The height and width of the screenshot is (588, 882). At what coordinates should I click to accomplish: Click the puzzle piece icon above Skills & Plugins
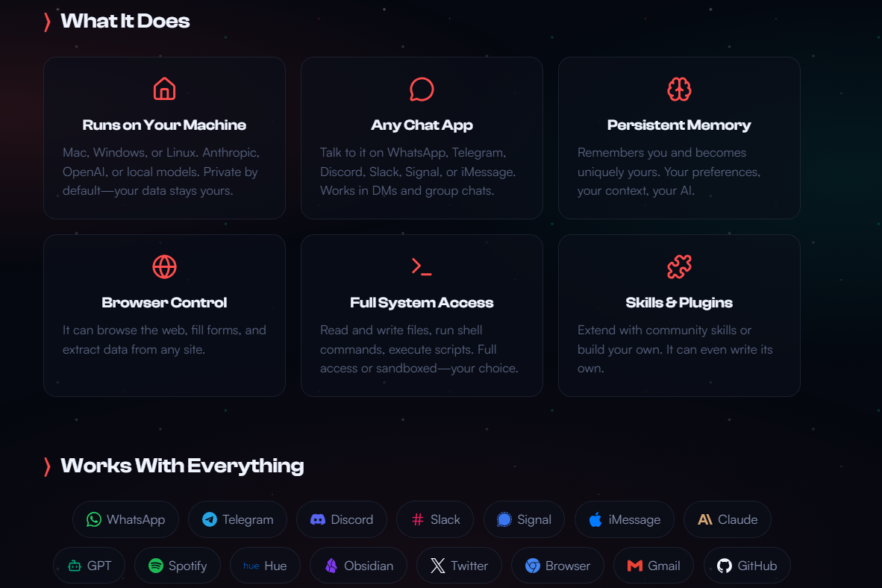(679, 266)
